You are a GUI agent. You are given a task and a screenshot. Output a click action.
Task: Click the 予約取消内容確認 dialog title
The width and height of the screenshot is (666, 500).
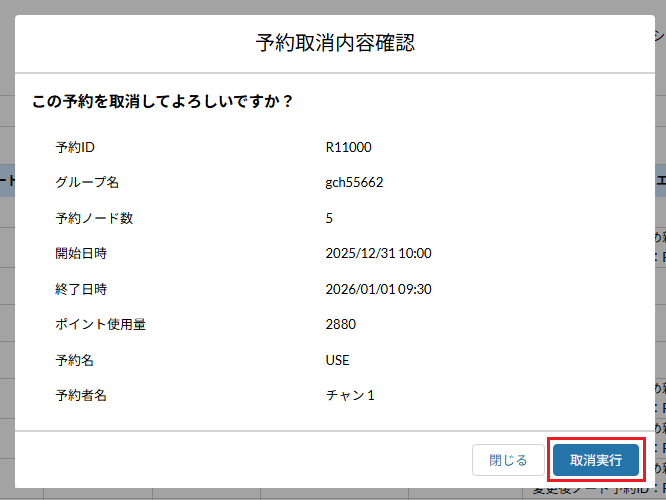(x=335, y=42)
